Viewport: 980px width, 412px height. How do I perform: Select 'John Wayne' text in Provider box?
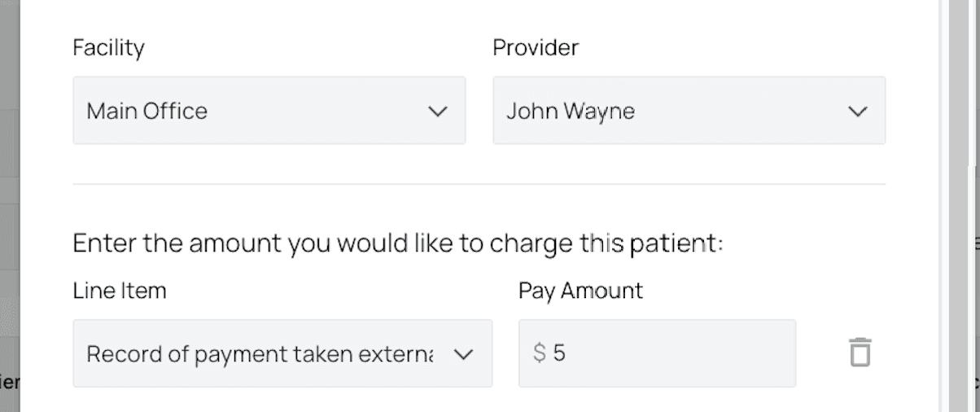point(571,112)
